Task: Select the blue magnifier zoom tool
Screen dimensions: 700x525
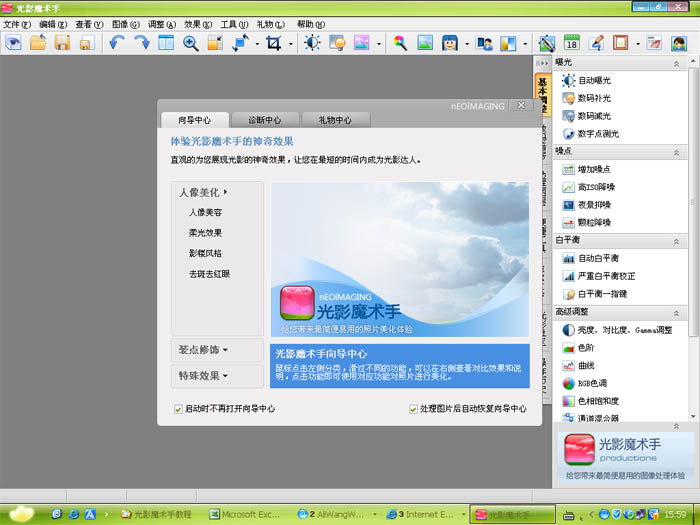Action: (191, 43)
